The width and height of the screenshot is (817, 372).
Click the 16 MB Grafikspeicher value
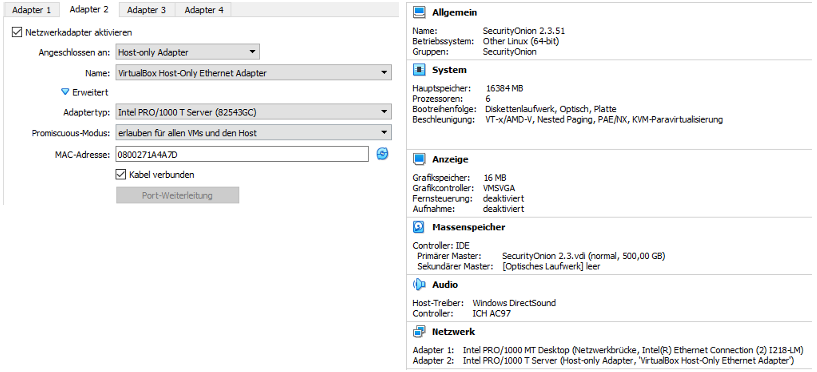pos(495,178)
